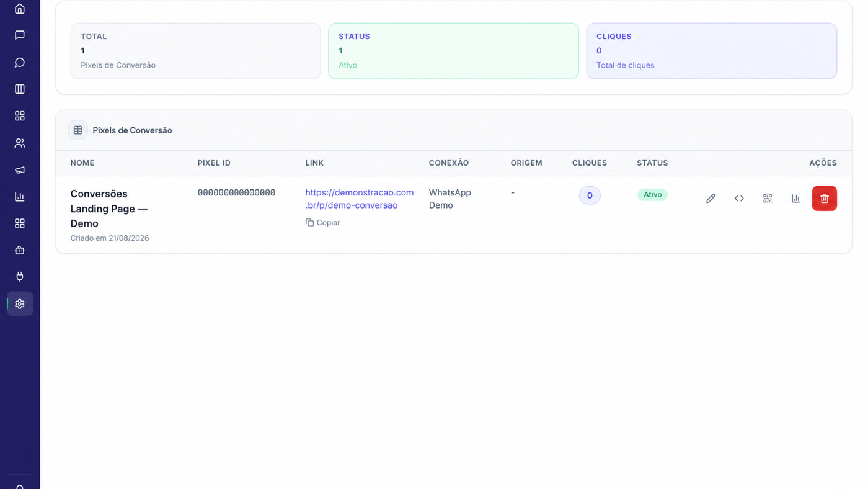Screen dimensions: 868x489
Task: Open the round chat bubble icon
Action: point(20,62)
